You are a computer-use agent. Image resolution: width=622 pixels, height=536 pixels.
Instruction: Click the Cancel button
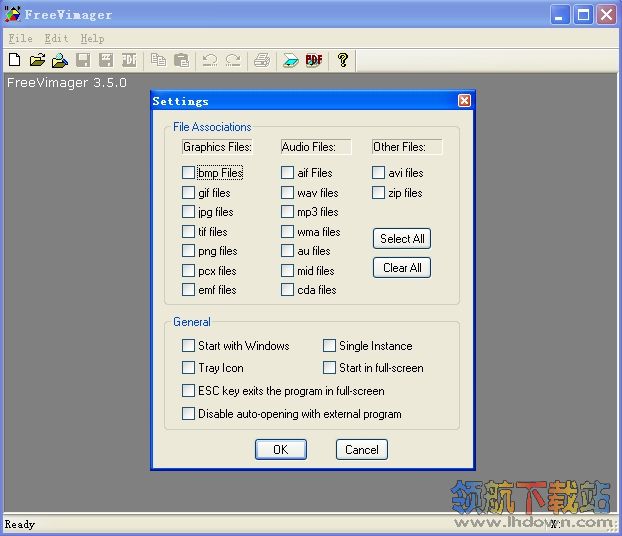(362, 450)
